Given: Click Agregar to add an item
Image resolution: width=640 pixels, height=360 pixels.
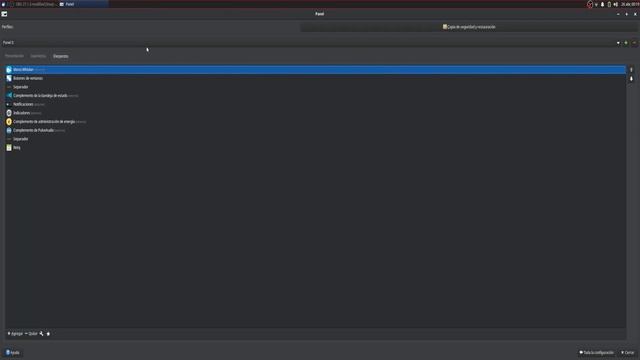Looking at the screenshot, I should (x=15, y=334).
